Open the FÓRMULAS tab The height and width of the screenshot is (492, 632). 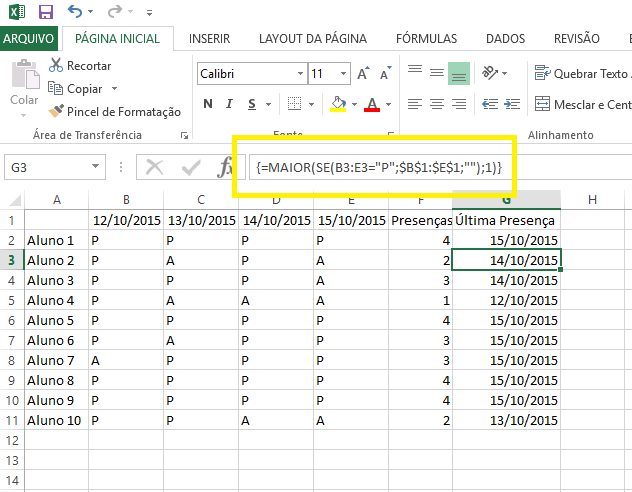[x=426, y=39]
